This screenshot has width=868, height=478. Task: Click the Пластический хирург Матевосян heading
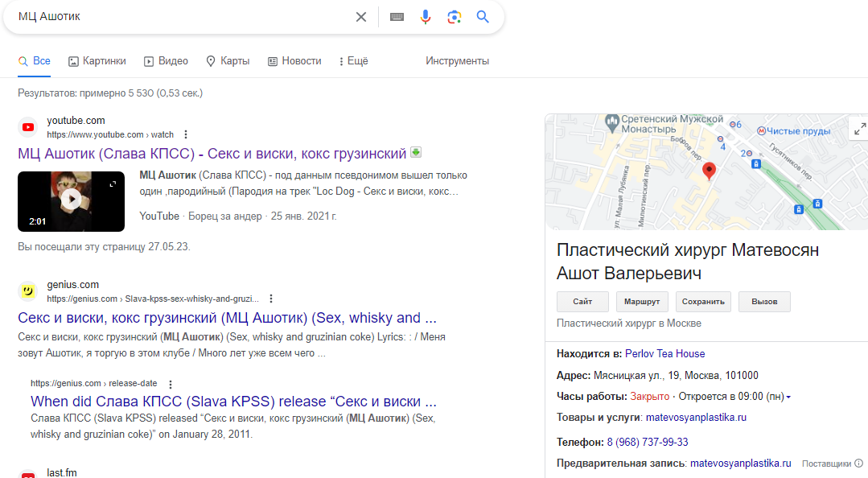[688, 262]
